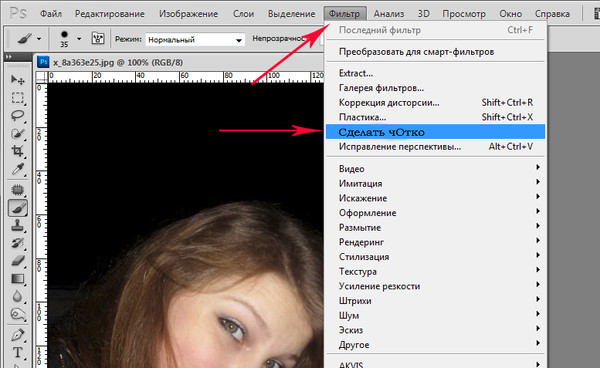Select the Dodge tool
The image size is (600, 368).
18,314
